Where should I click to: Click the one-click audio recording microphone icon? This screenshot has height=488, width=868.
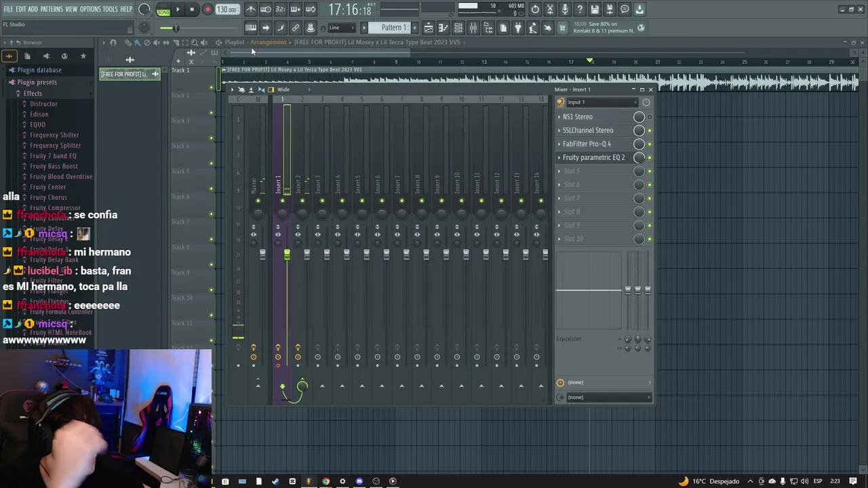tap(565, 9)
